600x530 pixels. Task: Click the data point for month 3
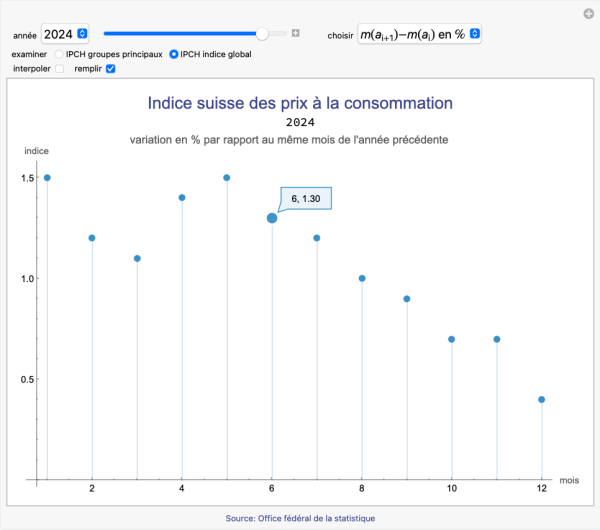click(x=137, y=258)
